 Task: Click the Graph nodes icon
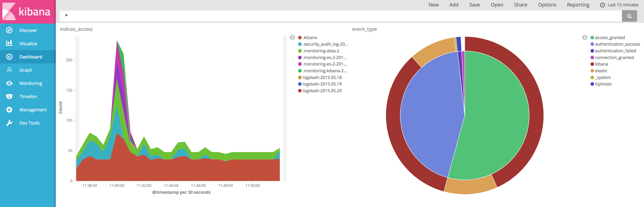tap(9, 70)
